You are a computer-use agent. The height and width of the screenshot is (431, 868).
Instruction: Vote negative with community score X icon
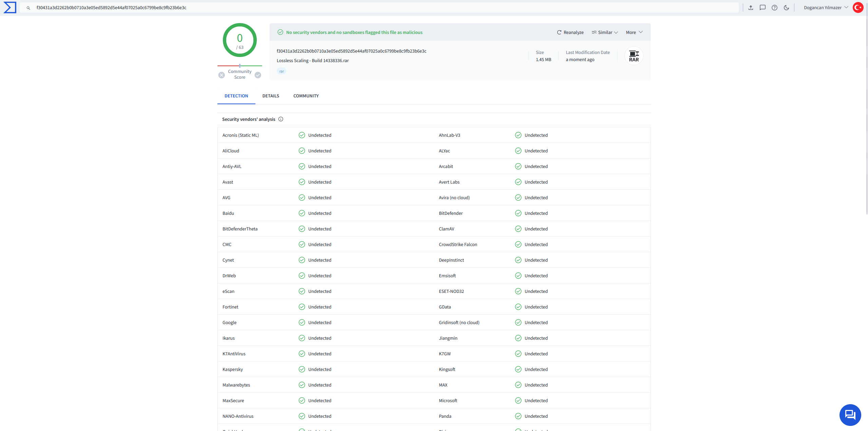coord(221,75)
